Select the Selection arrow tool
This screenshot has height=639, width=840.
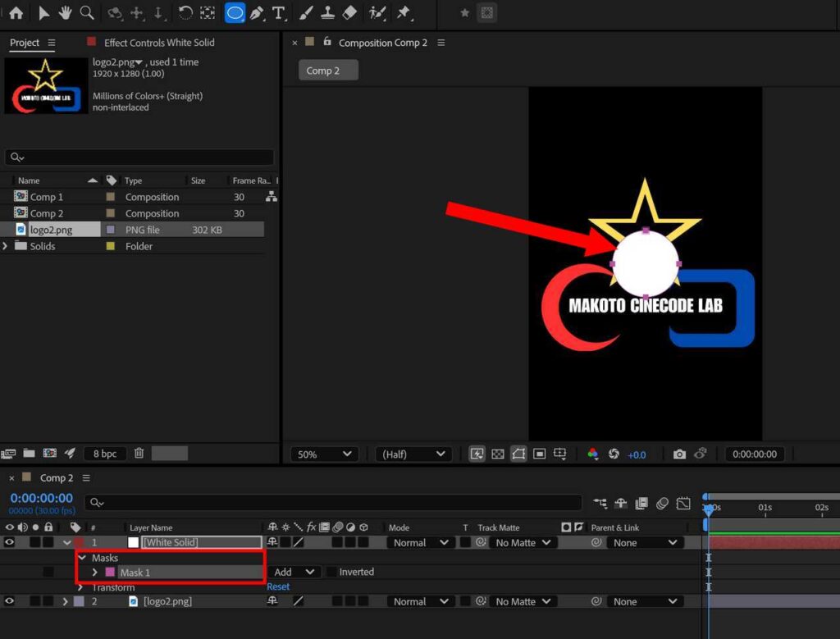pos(44,13)
